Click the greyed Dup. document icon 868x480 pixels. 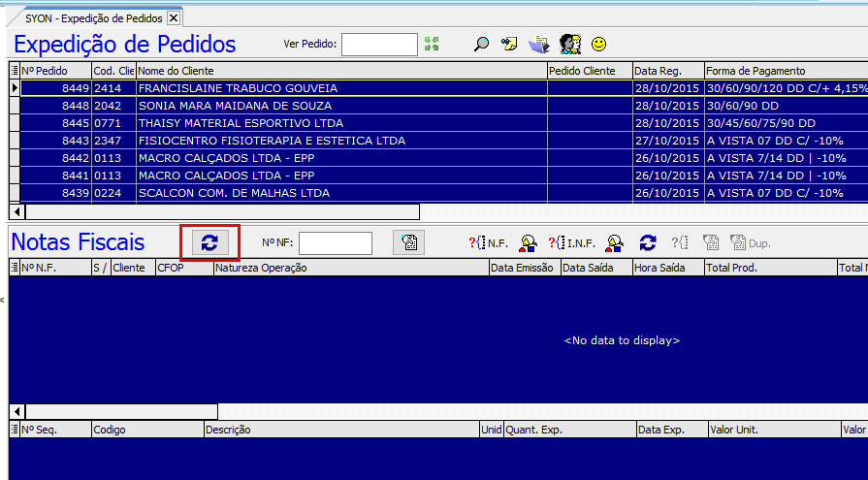click(x=750, y=242)
